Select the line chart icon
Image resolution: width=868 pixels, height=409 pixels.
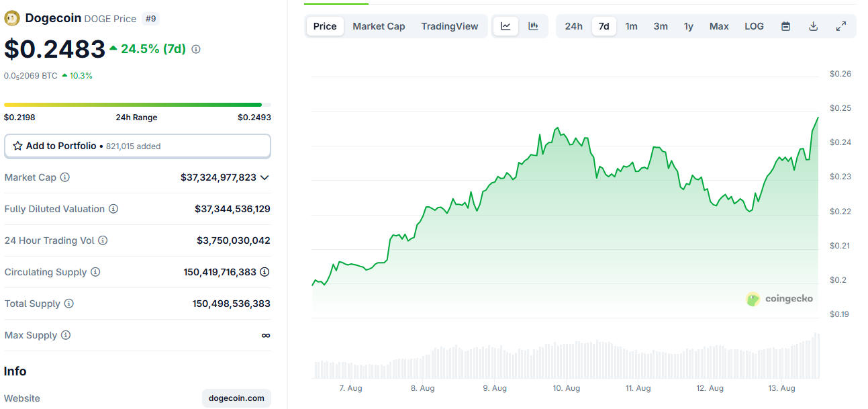tap(505, 26)
